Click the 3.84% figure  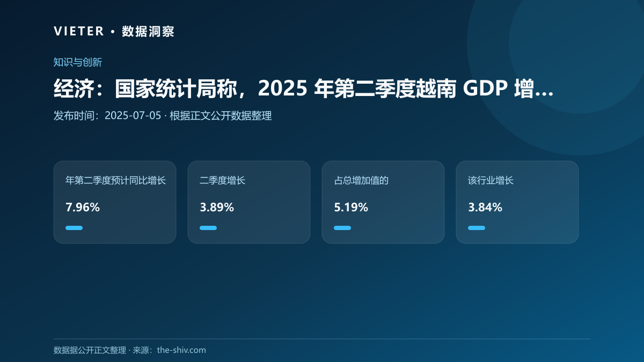[x=485, y=208]
